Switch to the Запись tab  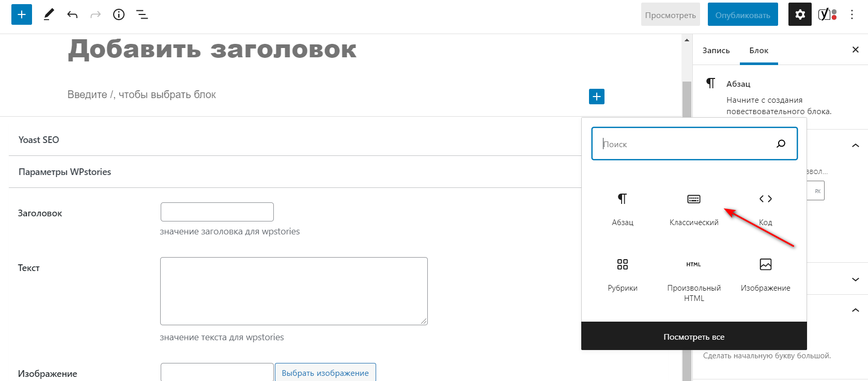click(x=716, y=50)
